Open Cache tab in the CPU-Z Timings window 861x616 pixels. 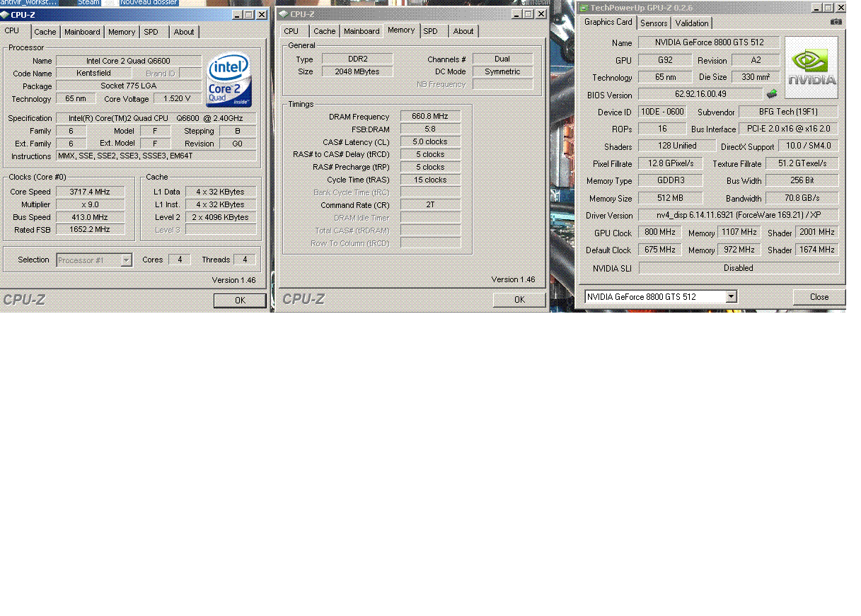click(325, 31)
